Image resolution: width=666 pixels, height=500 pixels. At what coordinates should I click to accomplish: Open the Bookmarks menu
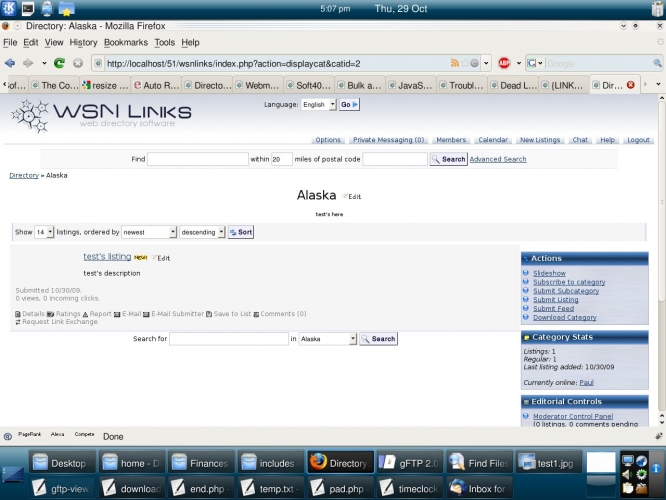125,43
